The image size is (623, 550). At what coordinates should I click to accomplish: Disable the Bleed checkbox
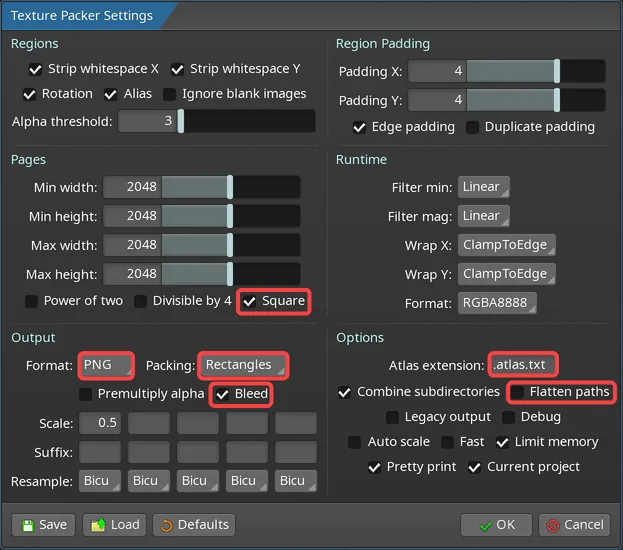[222, 394]
